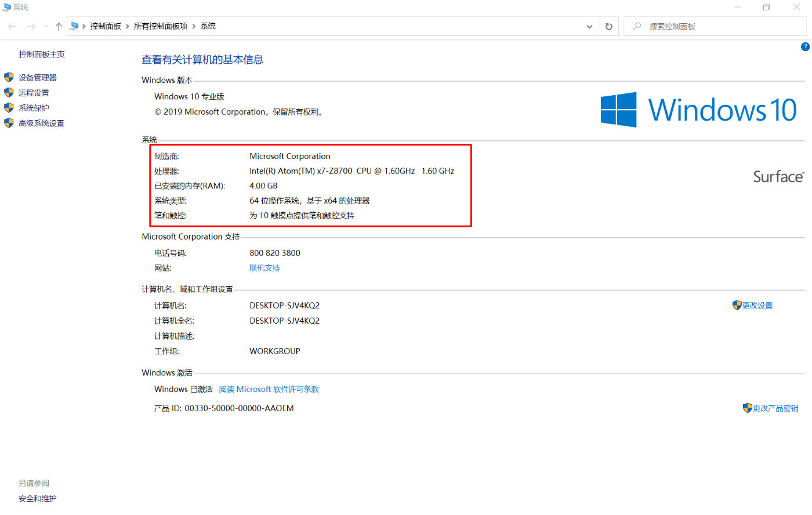812x515 pixels.
Task: Click the breadcrumb chevron after 所有控制面板项
Action: (194, 26)
